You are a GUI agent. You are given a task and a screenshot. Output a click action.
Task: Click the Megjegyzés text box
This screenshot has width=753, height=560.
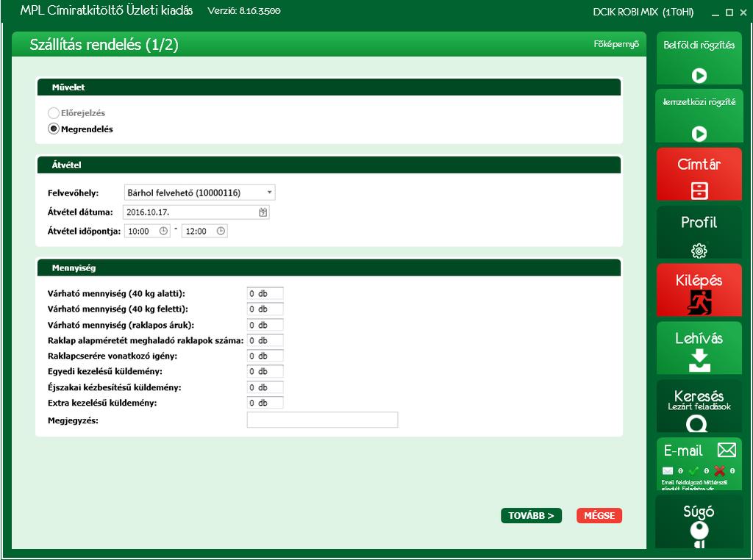click(x=322, y=420)
